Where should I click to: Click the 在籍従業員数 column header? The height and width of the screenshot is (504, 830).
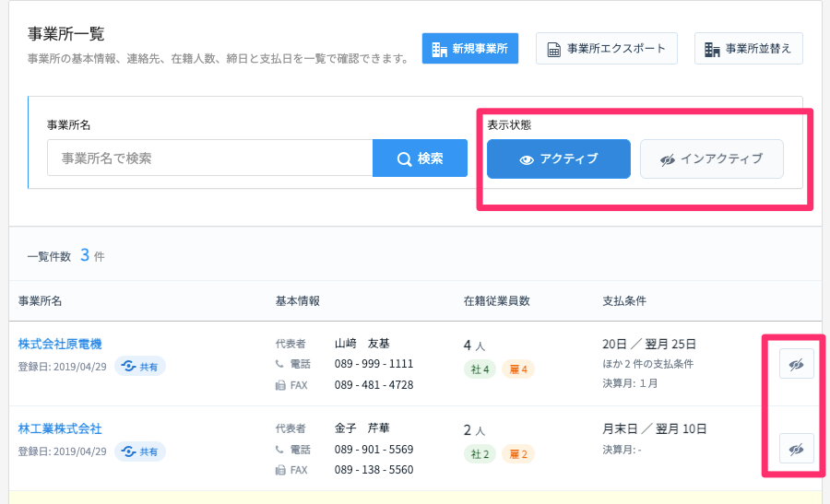(496, 301)
